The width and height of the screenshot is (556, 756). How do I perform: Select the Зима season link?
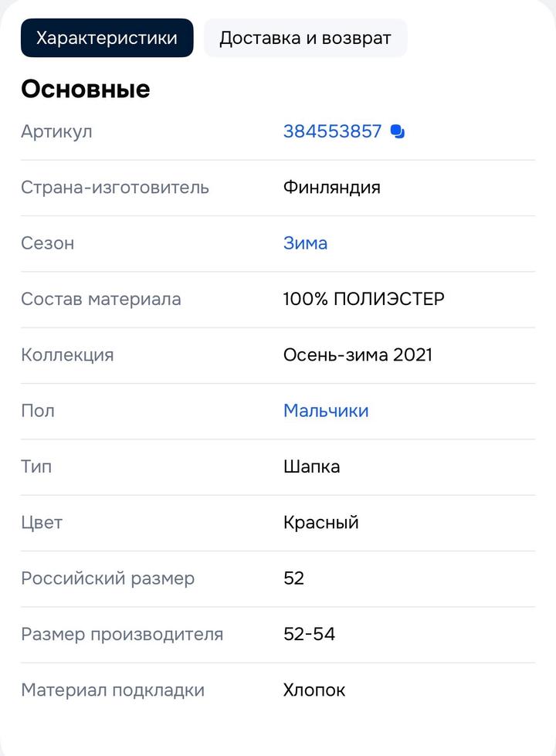click(x=305, y=243)
